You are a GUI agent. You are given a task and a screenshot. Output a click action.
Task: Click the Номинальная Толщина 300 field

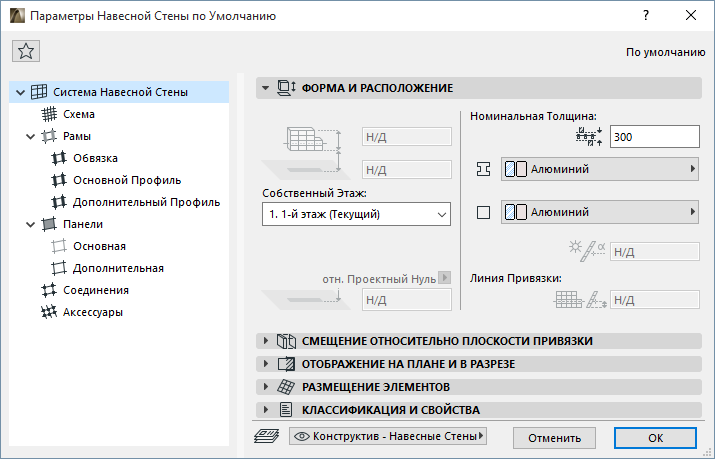[x=654, y=137]
